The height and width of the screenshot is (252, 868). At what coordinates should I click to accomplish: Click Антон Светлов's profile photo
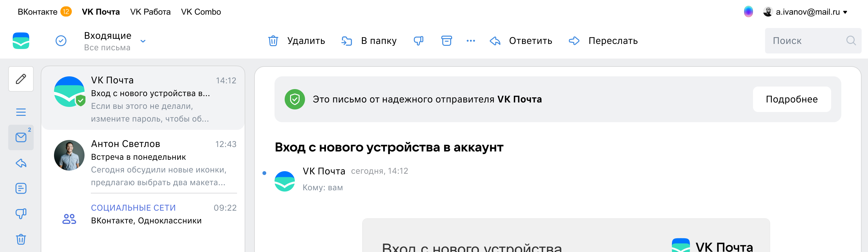click(x=69, y=155)
